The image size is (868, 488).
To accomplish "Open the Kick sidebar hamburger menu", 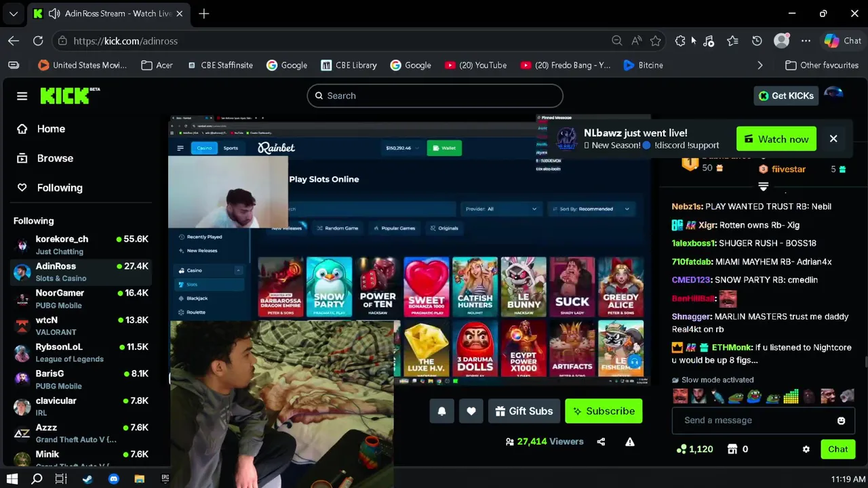I will point(22,96).
